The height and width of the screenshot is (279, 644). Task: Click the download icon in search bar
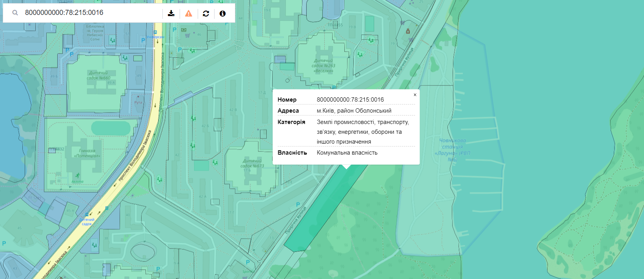[171, 13]
